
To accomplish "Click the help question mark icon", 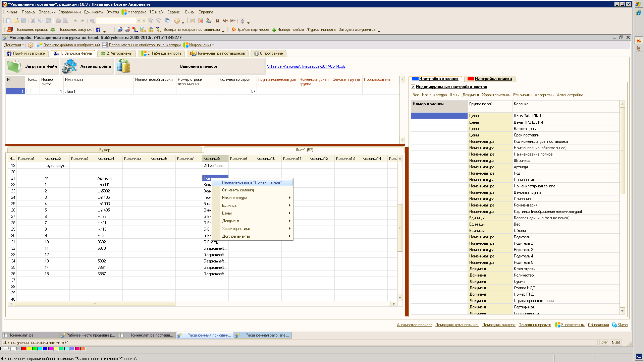I will coord(31,45).
